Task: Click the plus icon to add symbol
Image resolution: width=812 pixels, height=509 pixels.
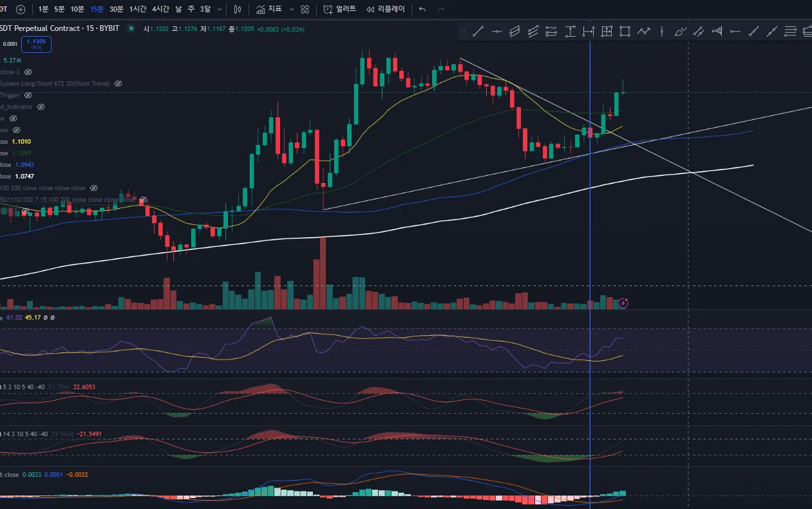Action: tap(21, 9)
